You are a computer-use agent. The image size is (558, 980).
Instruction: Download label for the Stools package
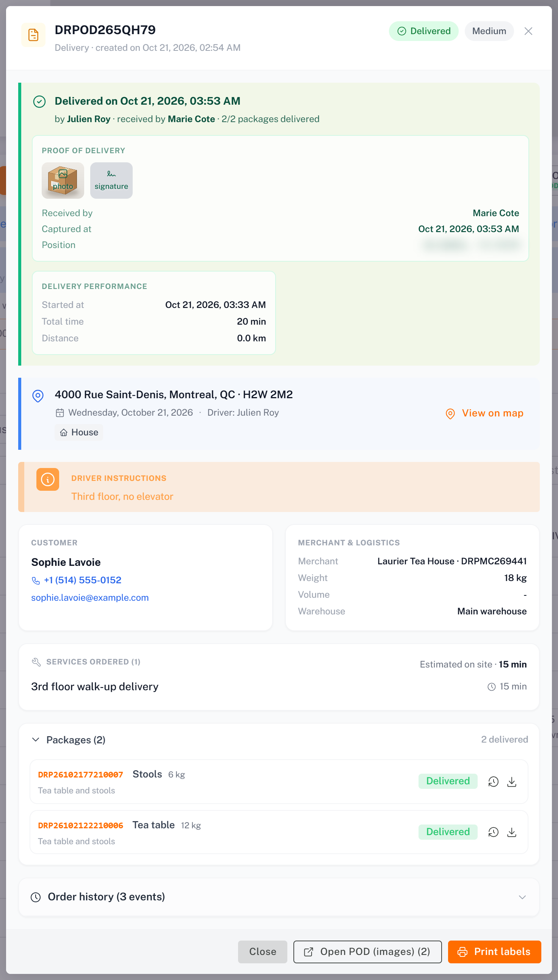(x=512, y=782)
